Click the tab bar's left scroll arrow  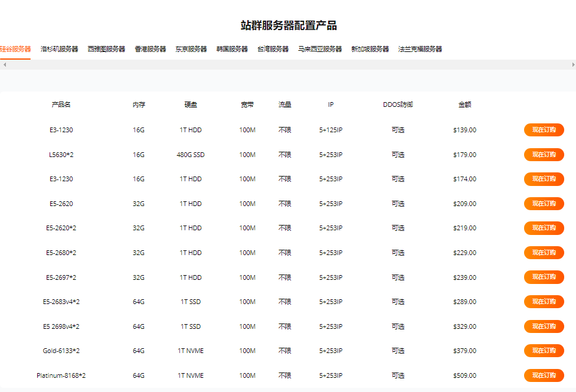4,64
